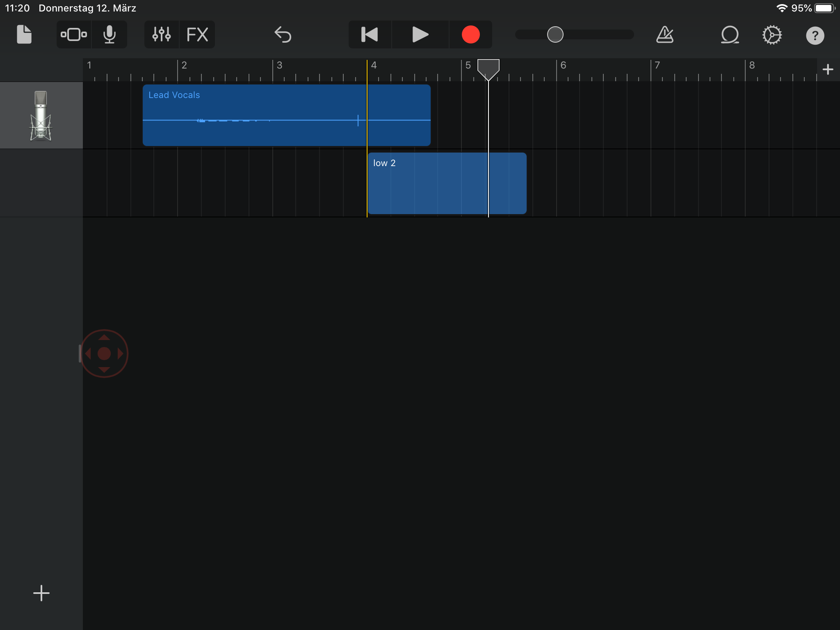Viewport: 840px width, 630px height.
Task: Tap the playhead marker in ruler
Action: (x=488, y=69)
